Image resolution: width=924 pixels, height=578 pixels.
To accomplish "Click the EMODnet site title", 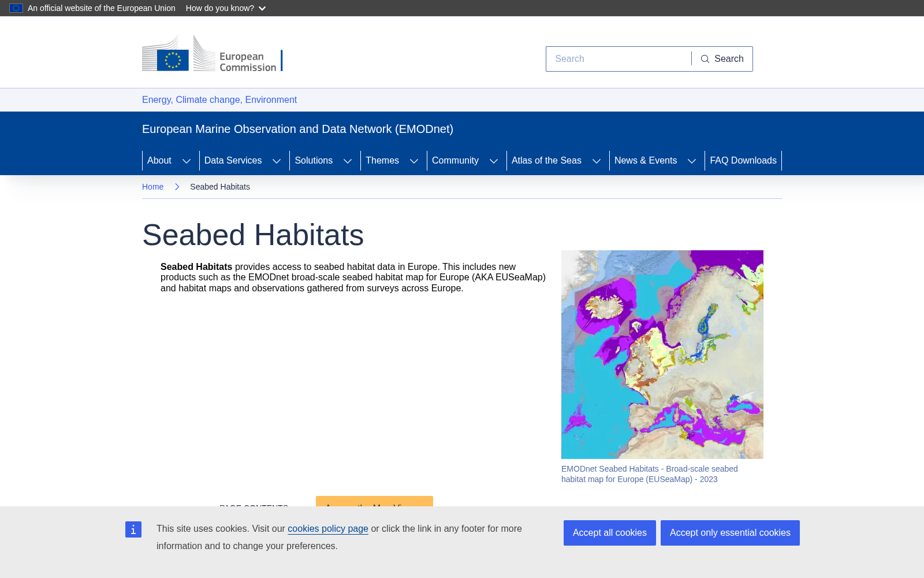I will click(297, 129).
